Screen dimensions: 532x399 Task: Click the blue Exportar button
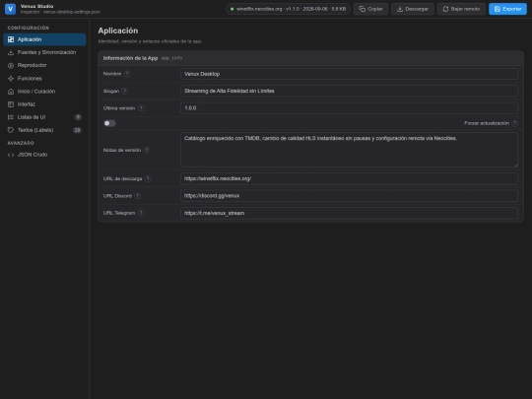click(x=507, y=9)
